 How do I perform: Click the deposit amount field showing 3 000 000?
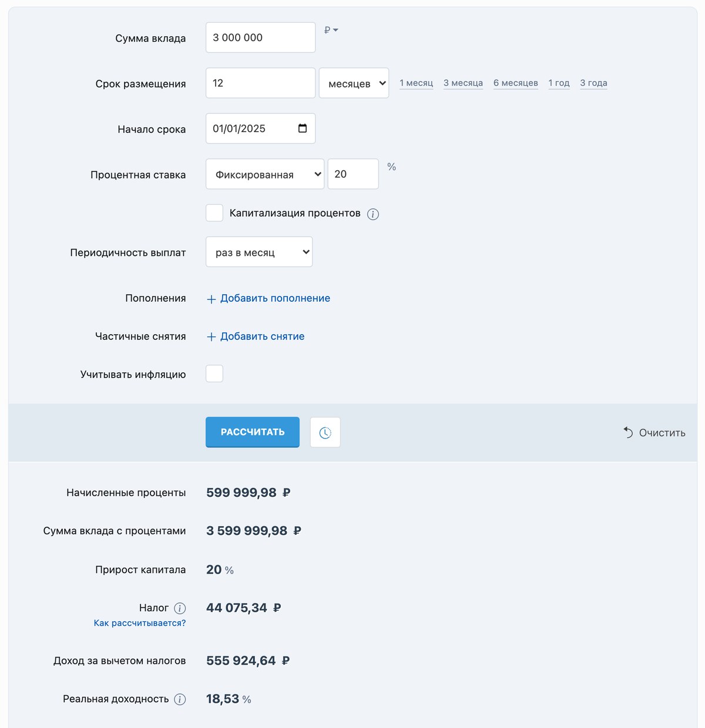pos(260,38)
